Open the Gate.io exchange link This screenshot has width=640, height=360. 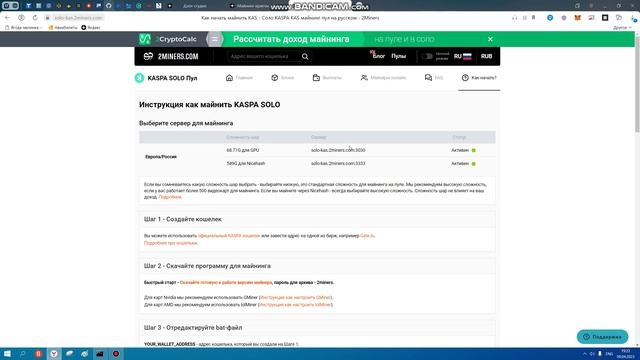point(367,236)
